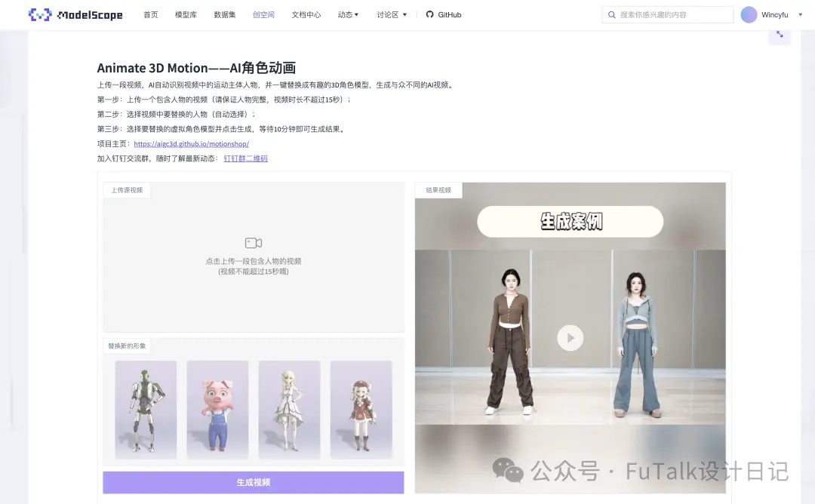Click the 第一步 instruction line
Image resolution: width=815 pixels, height=504 pixels.
tap(224, 100)
